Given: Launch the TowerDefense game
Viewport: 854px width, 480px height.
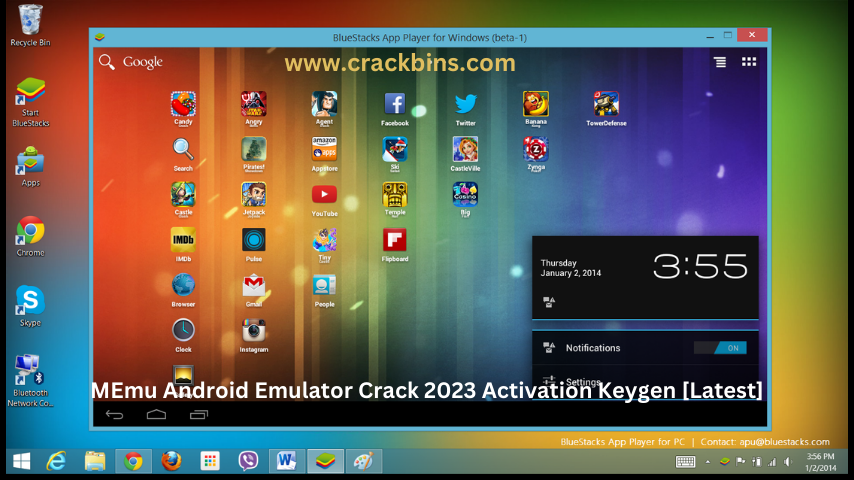Looking at the screenshot, I should 606,105.
